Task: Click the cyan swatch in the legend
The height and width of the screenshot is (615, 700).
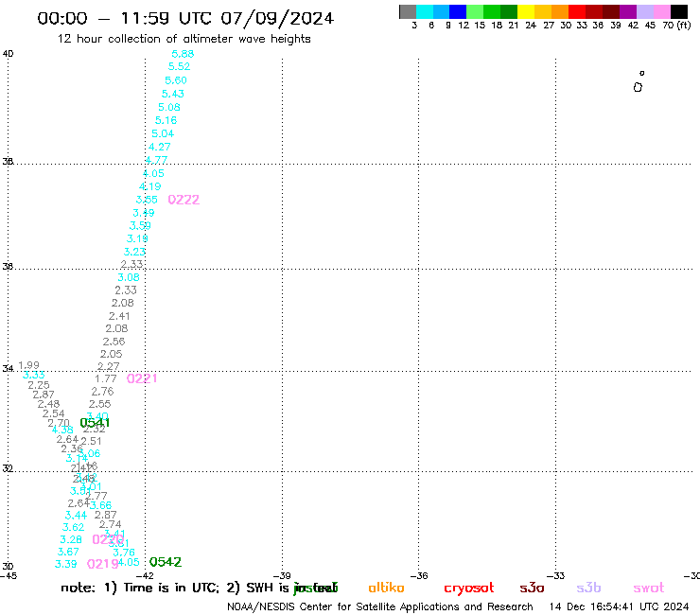Action: point(425,11)
